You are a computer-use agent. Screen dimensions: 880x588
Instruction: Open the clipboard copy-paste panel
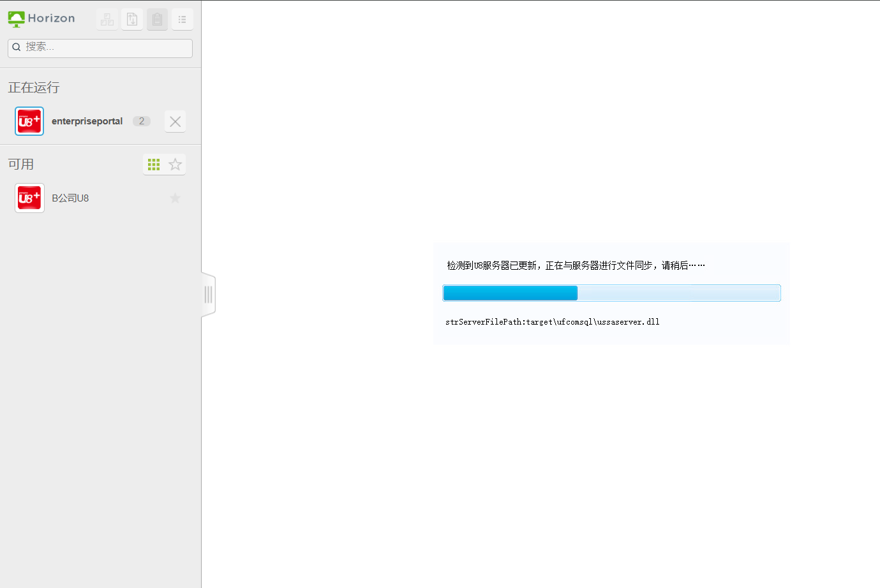coord(157,19)
